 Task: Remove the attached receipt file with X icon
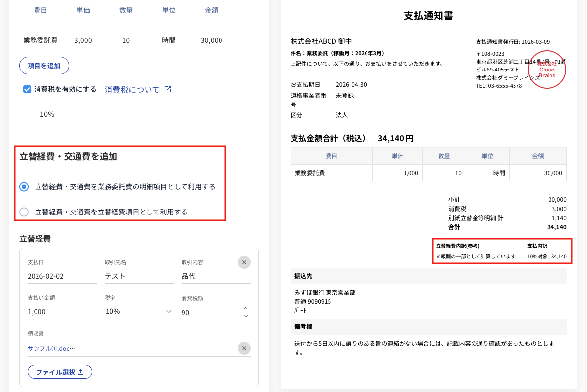coord(244,348)
